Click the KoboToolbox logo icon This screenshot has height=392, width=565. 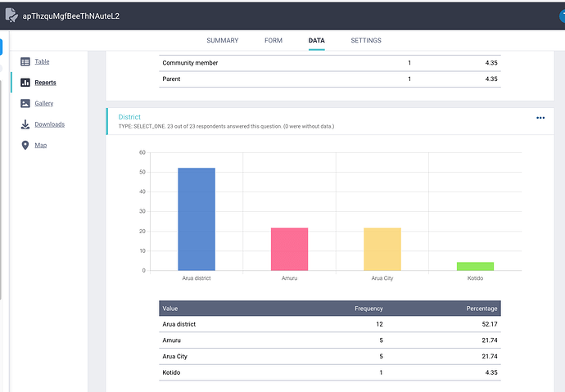11,16
